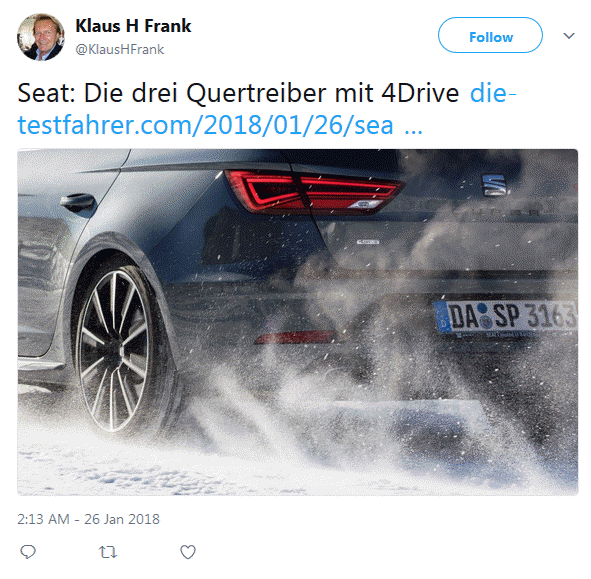Follow Klaus H Frank
This screenshot has width=591, height=579.
point(490,35)
